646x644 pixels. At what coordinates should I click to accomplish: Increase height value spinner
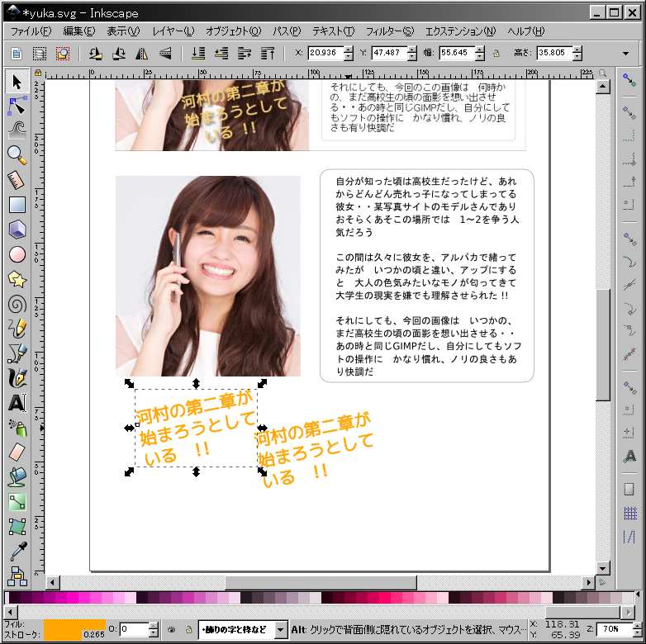(577, 50)
